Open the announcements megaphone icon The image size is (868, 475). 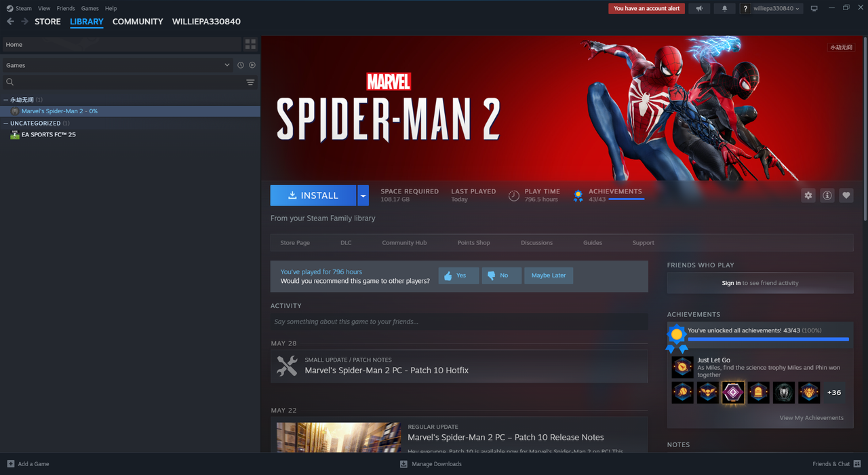[x=700, y=9]
